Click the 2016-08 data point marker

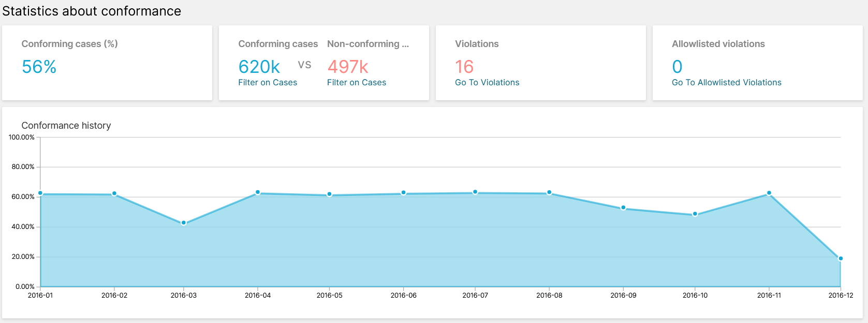click(x=549, y=192)
